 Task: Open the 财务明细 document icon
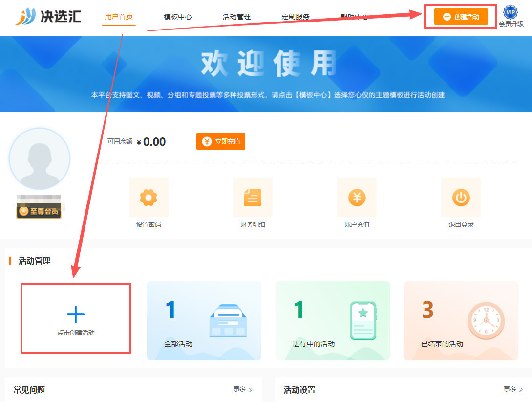253,197
